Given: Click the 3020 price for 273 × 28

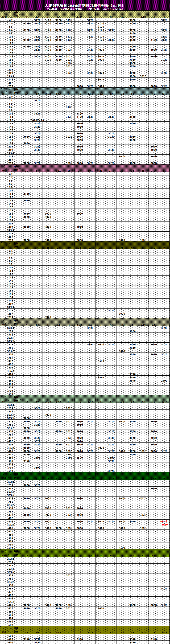Looking at the screenshot, I should 48,317.
